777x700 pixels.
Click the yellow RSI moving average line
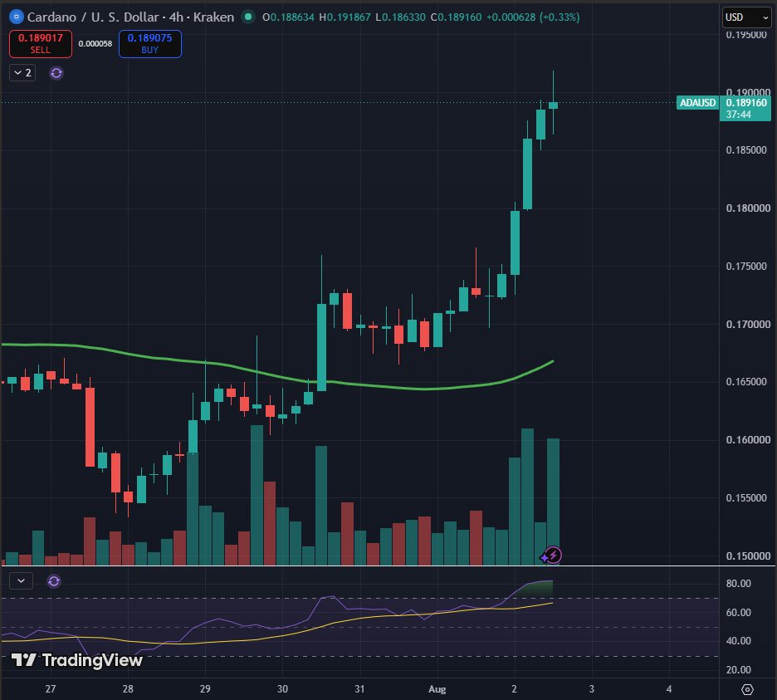(347, 619)
